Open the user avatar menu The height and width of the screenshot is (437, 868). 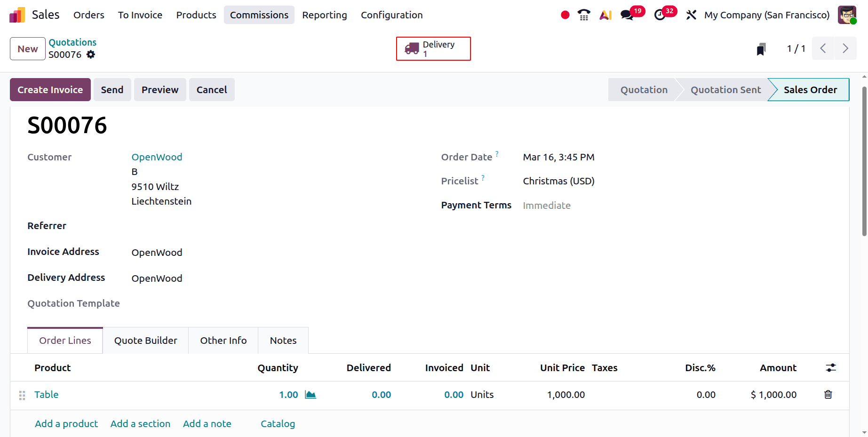tap(847, 15)
